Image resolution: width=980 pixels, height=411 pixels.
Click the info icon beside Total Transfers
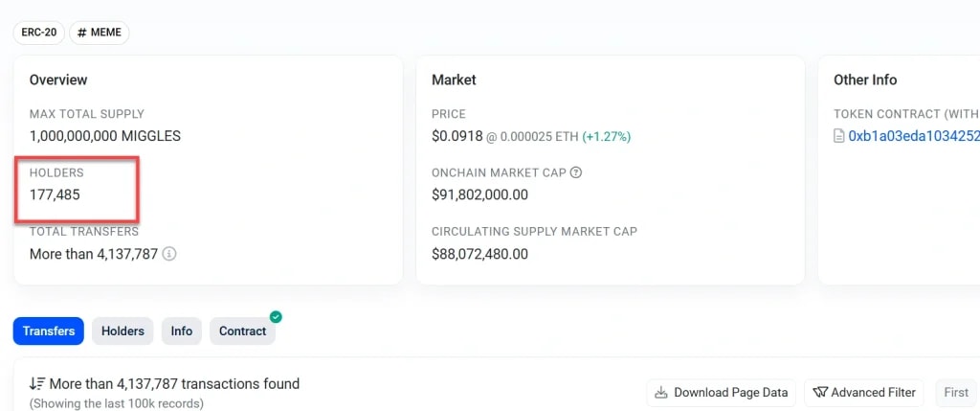click(169, 255)
